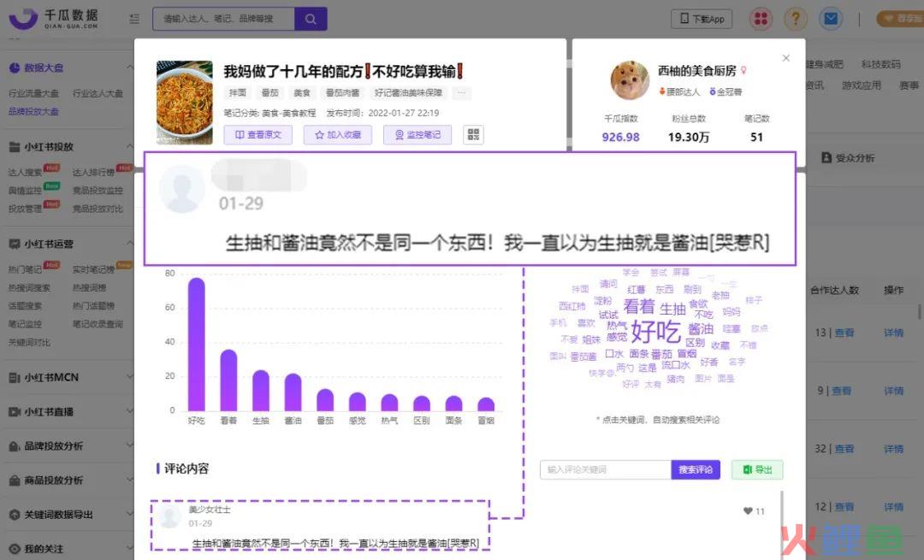Focus the top search input field
This screenshot has width=924, height=560.
point(223,19)
